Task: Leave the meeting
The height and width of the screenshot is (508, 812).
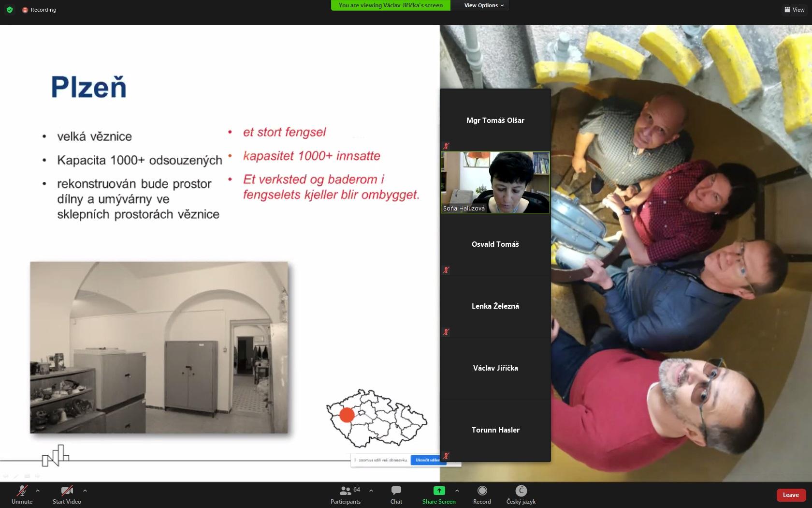Action: [x=791, y=495]
